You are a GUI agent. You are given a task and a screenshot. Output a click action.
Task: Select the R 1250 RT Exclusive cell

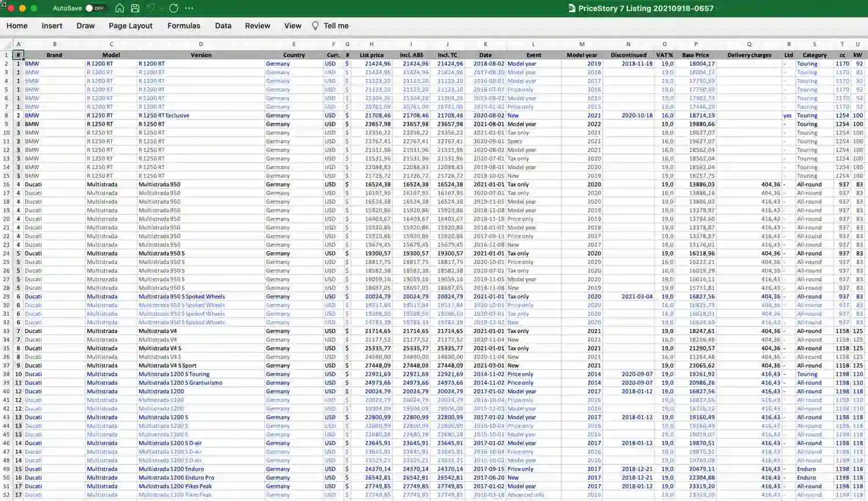(201, 115)
